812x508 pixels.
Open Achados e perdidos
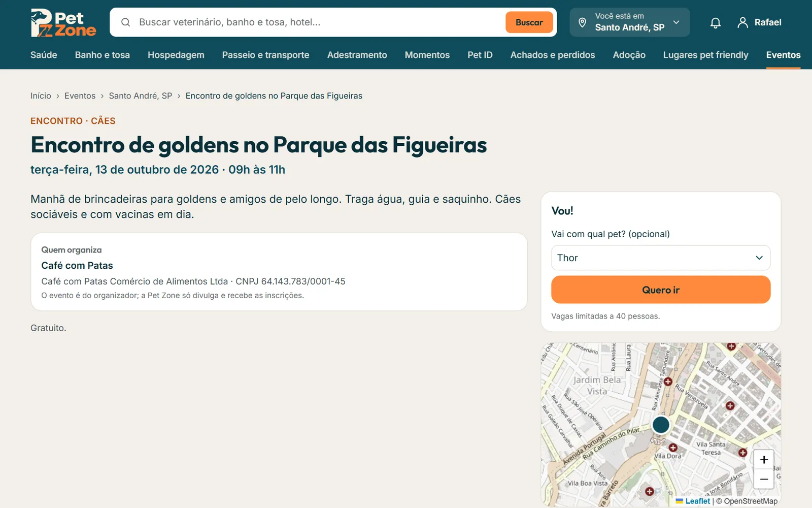pos(553,55)
